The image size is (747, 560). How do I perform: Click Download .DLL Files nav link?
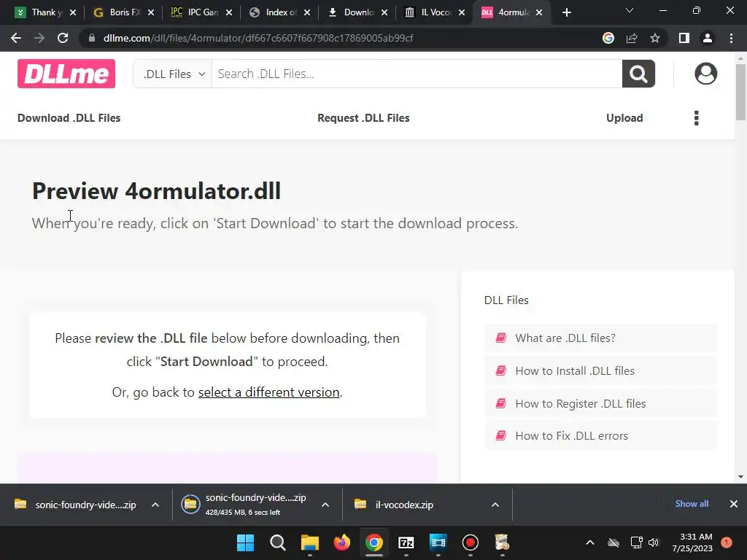(69, 117)
